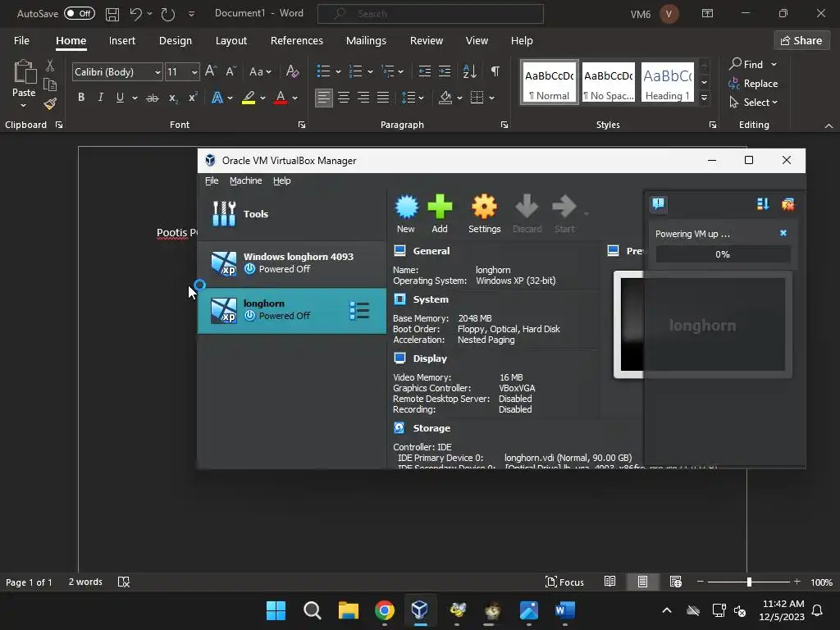
Task: Click the Clear All Formatting icon
Action: click(292, 71)
